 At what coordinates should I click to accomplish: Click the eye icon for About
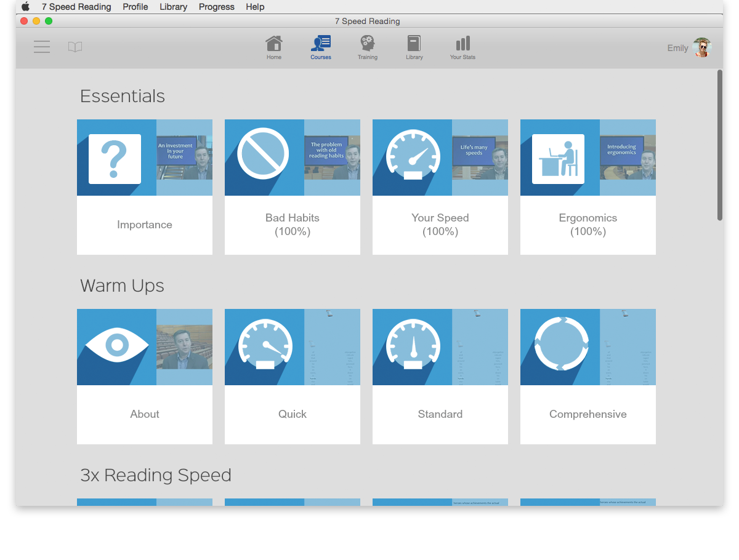(117, 344)
